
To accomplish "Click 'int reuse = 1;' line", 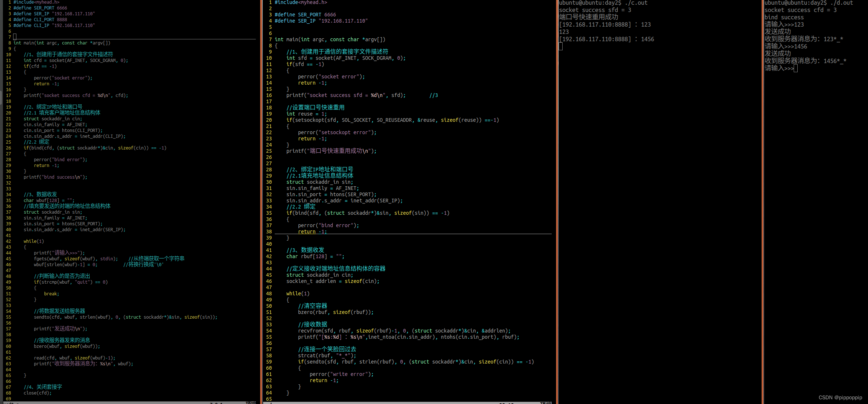I will 307,114.
